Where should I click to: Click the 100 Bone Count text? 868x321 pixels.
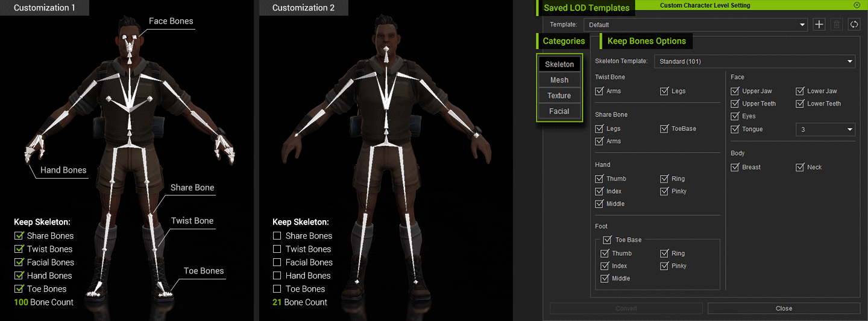(43, 302)
